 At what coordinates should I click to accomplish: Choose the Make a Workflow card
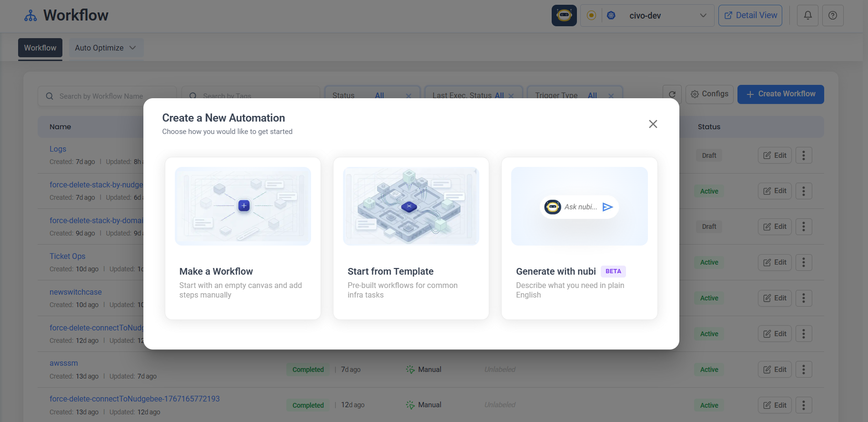pyautogui.click(x=243, y=238)
